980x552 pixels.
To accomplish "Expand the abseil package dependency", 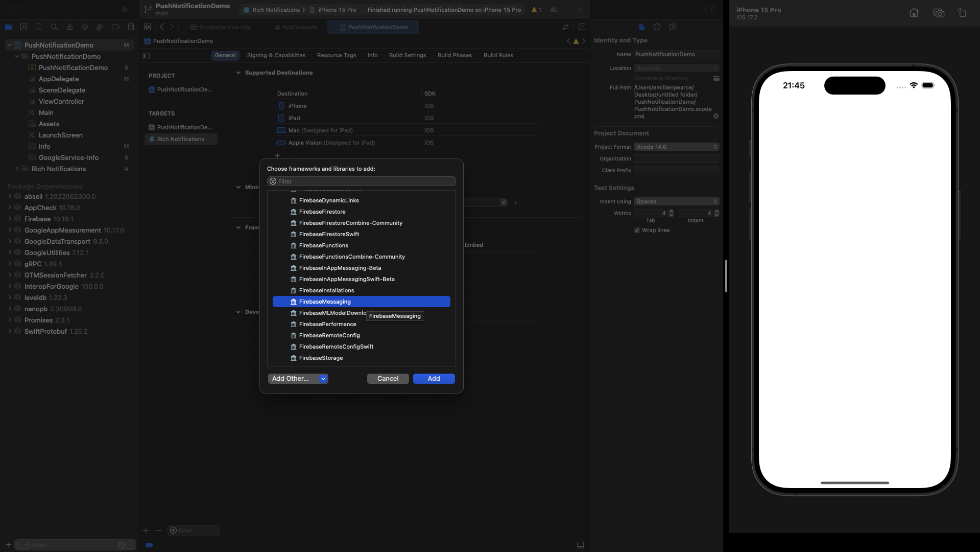I will pyautogui.click(x=10, y=196).
